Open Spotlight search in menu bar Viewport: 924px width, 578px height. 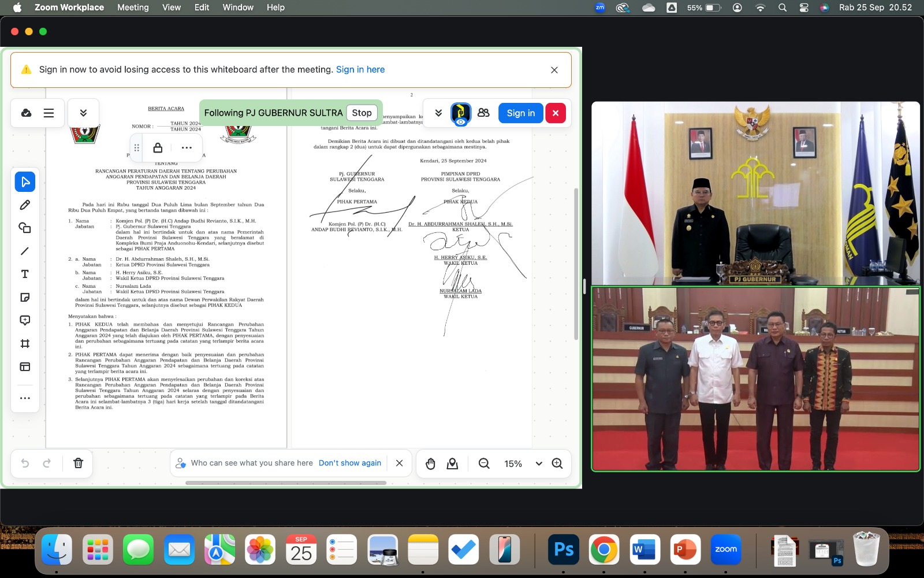click(x=783, y=8)
